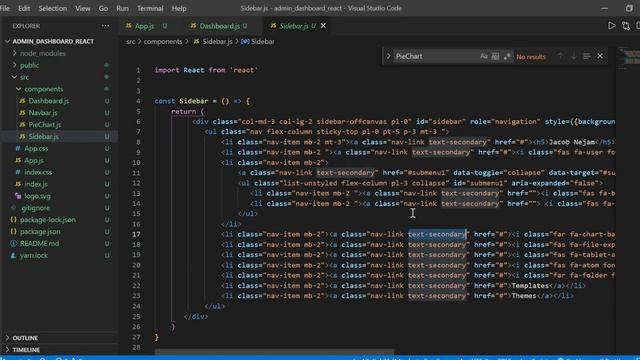Screen dimensions: 640x360
Task: Open PieChart.js in the explorer
Action: (44, 124)
